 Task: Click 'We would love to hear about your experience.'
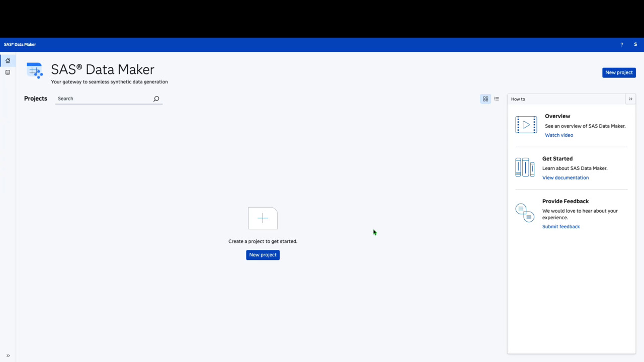click(580, 214)
